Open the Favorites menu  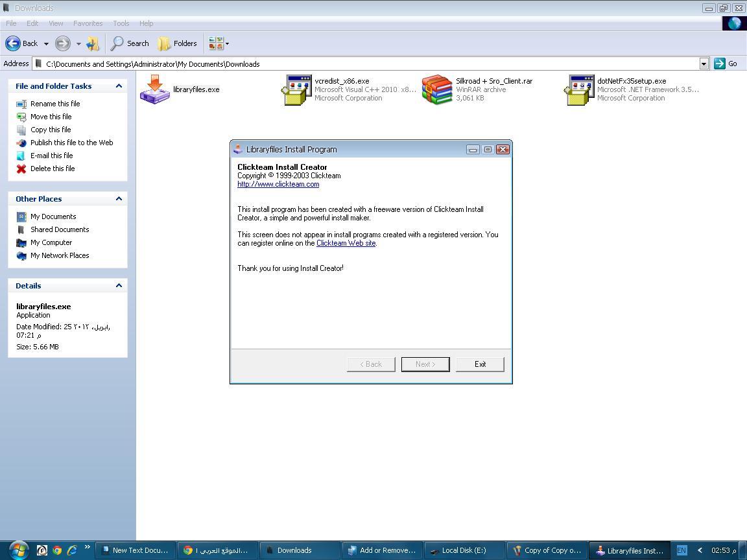tap(88, 23)
